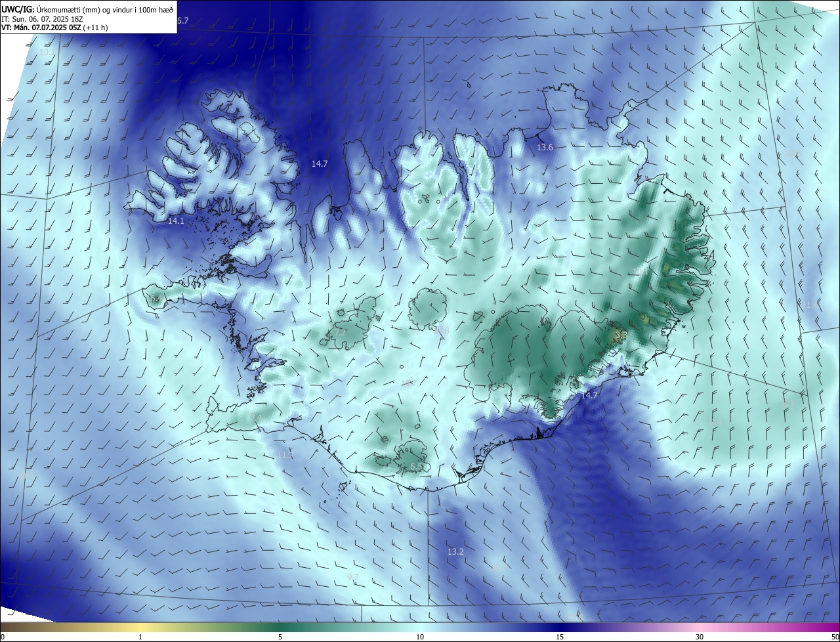Click the 8.3 value in the southeast ocean
This screenshot has width=840, height=642.
[789, 402]
